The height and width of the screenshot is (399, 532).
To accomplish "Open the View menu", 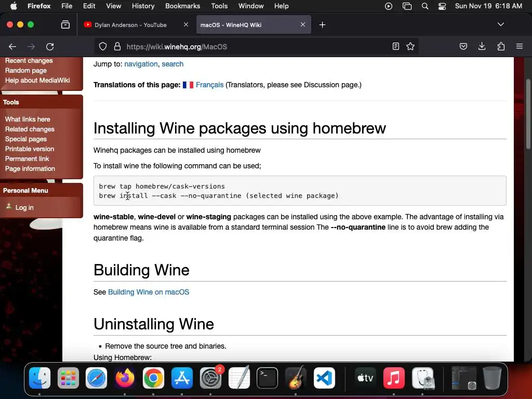I will (x=113, y=6).
